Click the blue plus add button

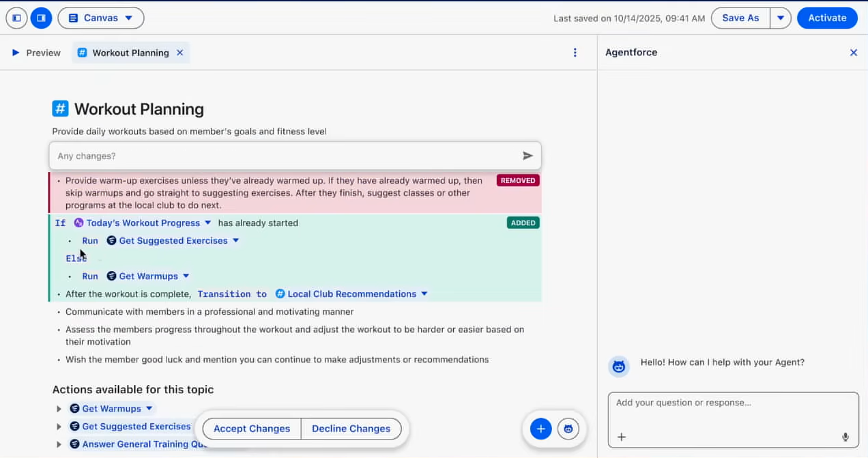[x=540, y=429]
